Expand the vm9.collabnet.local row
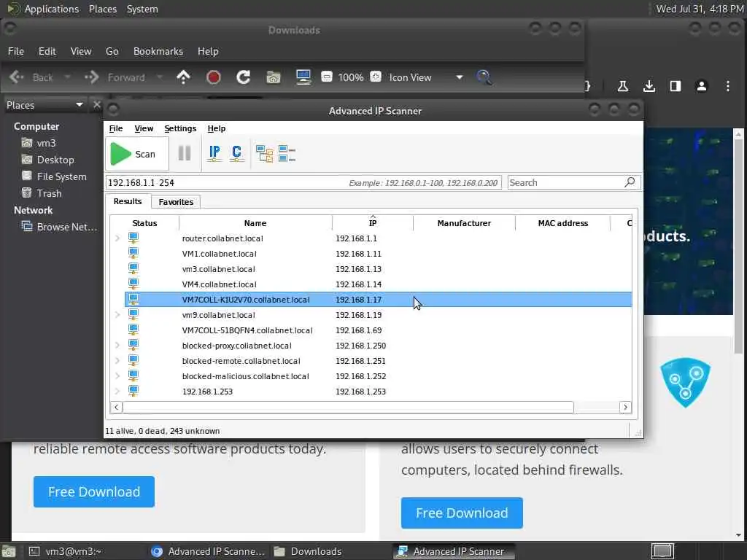747x560 pixels. pyautogui.click(x=117, y=315)
